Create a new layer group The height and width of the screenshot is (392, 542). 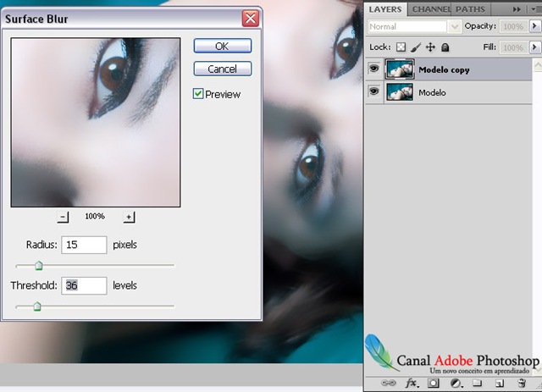478,383
